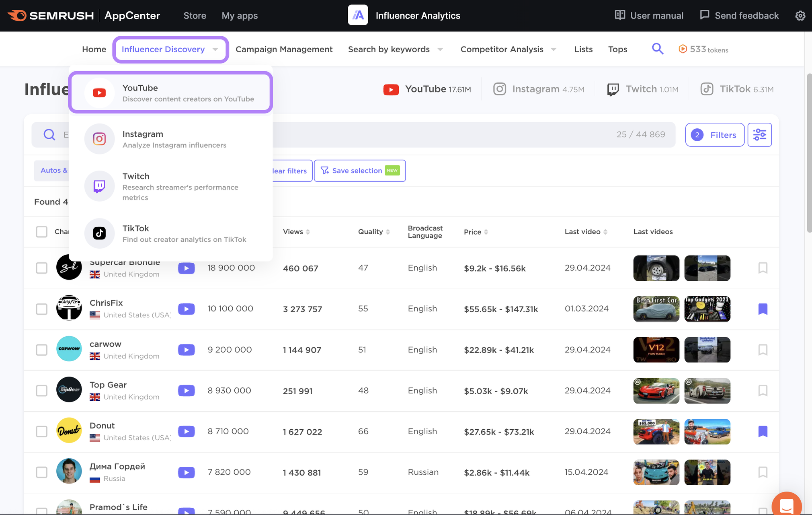Toggle checkbox for Supercar Blondie row
The image size is (812, 515).
pos(41,267)
